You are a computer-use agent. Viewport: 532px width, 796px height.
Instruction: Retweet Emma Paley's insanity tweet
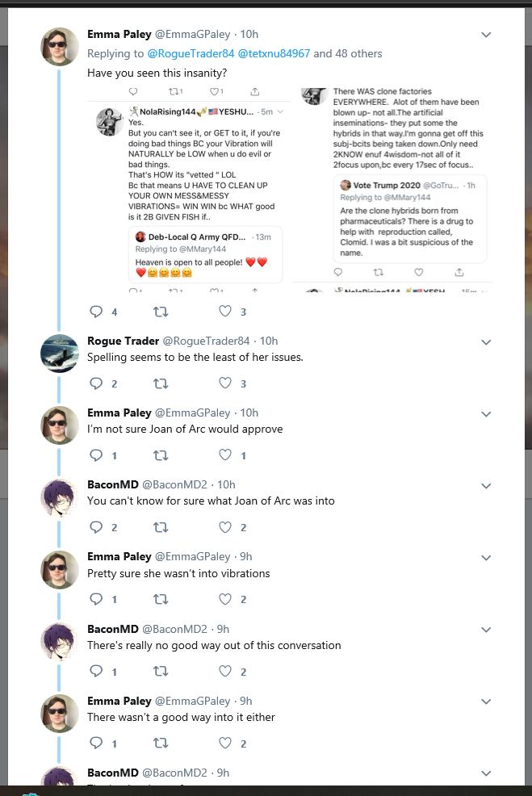pyautogui.click(x=161, y=312)
